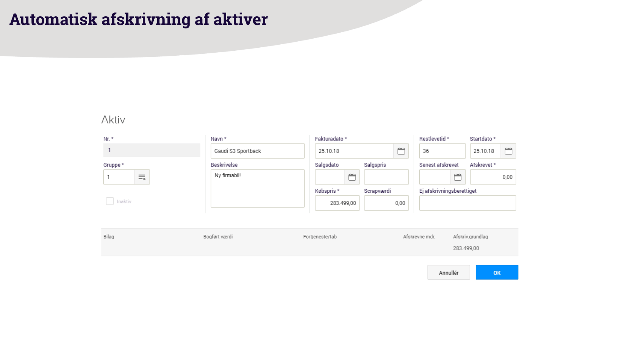The image size is (644, 362).
Task: Click the empty Salgspris field
Action: [x=386, y=177]
